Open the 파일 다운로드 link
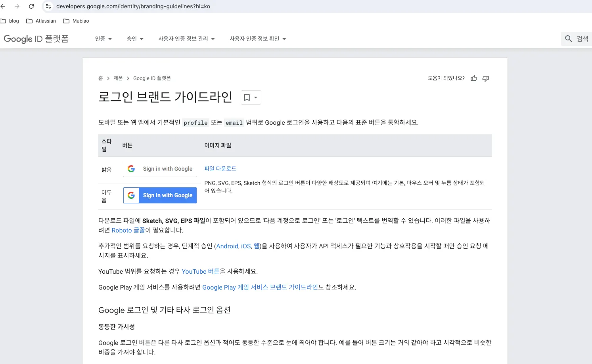Image resolution: width=592 pixels, height=364 pixels. pos(220,169)
